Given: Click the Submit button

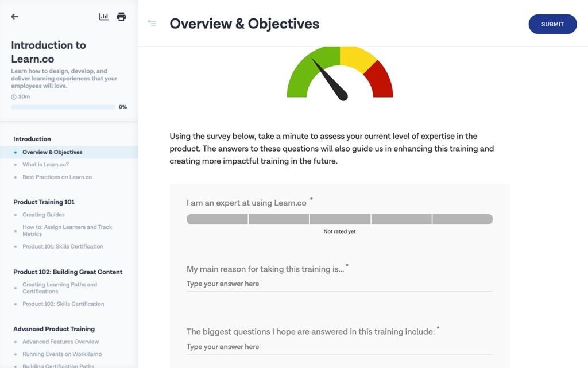Looking at the screenshot, I should click(552, 24).
